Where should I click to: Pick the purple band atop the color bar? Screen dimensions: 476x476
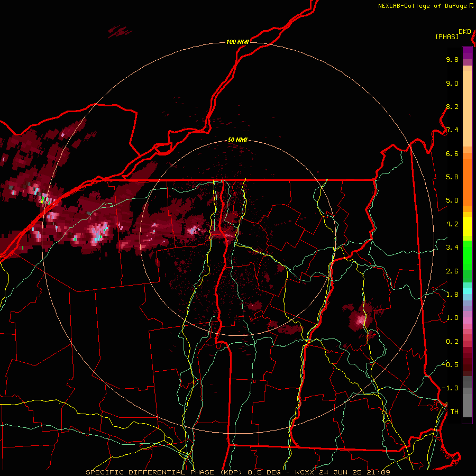467,53
